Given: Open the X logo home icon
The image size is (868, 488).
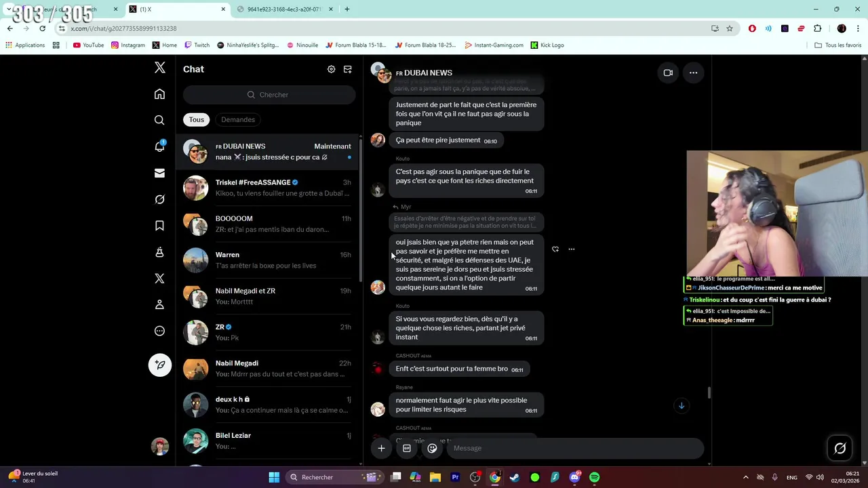Looking at the screenshot, I should (160, 67).
